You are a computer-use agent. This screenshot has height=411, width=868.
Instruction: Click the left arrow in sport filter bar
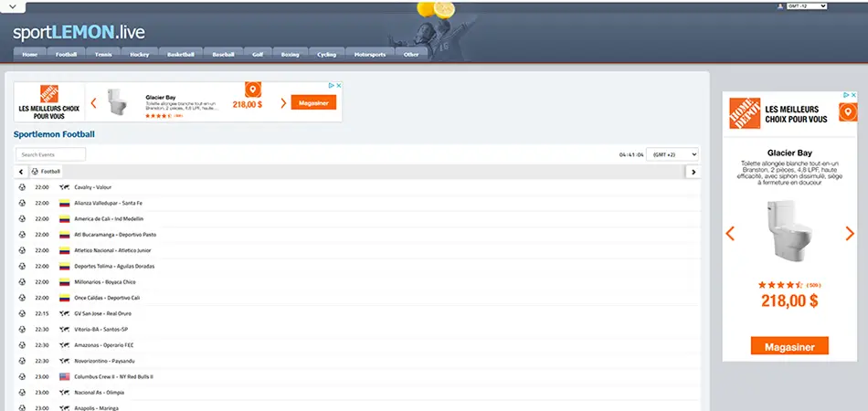click(20, 172)
